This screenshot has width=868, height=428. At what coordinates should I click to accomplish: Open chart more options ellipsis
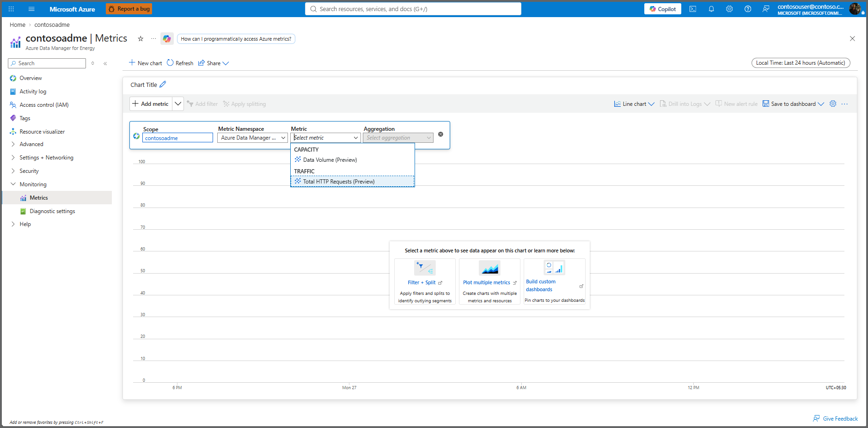pyautogui.click(x=844, y=104)
